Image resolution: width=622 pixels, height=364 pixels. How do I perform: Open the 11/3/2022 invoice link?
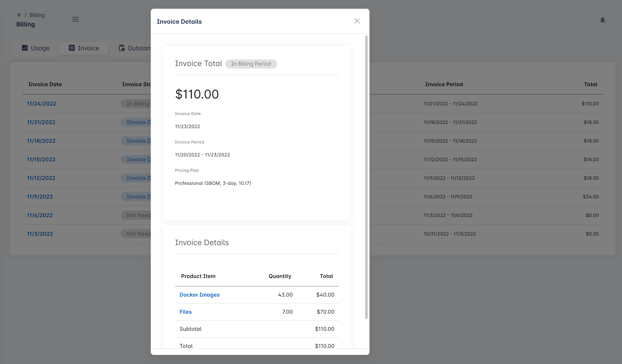tap(40, 234)
